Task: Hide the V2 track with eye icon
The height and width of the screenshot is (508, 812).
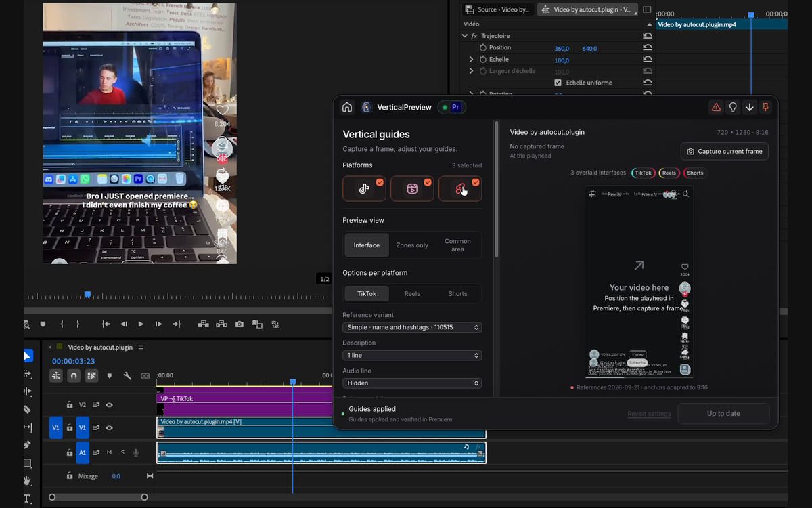Action: point(109,405)
